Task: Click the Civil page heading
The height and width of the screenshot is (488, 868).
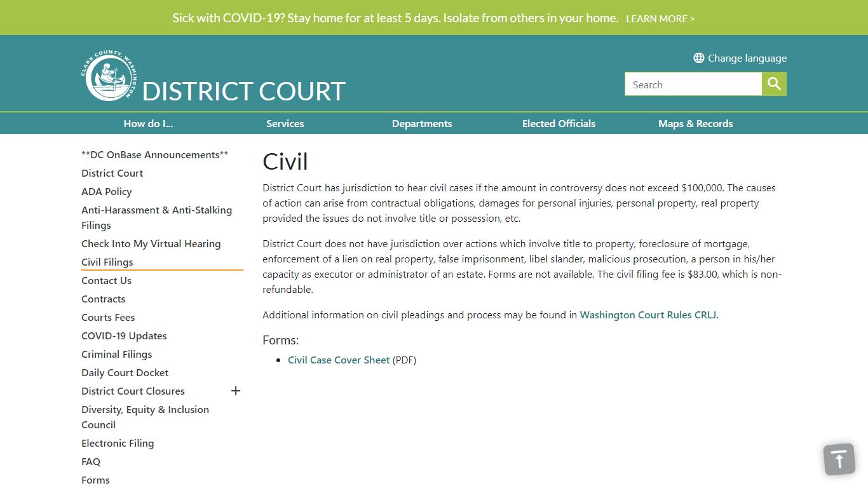Action: tap(285, 161)
